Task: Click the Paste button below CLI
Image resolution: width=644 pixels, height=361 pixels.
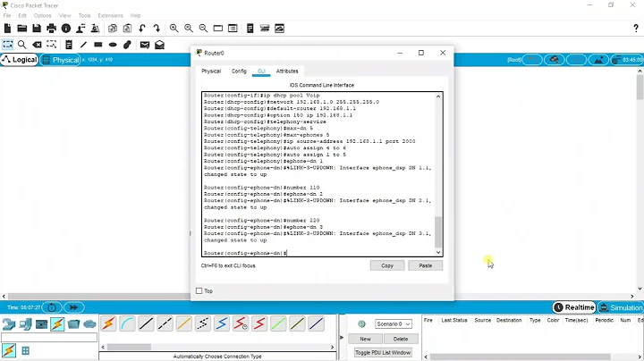Action: click(x=425, y=265)
